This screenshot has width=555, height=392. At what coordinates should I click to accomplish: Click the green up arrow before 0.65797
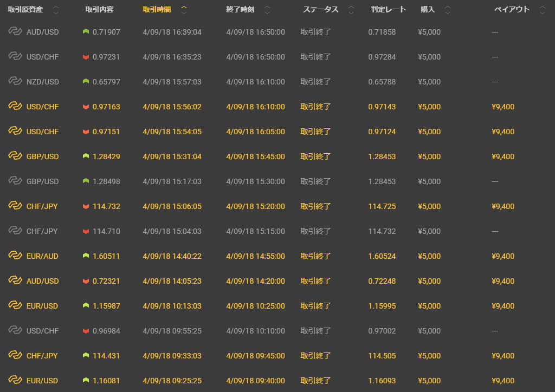coord(86,81)
